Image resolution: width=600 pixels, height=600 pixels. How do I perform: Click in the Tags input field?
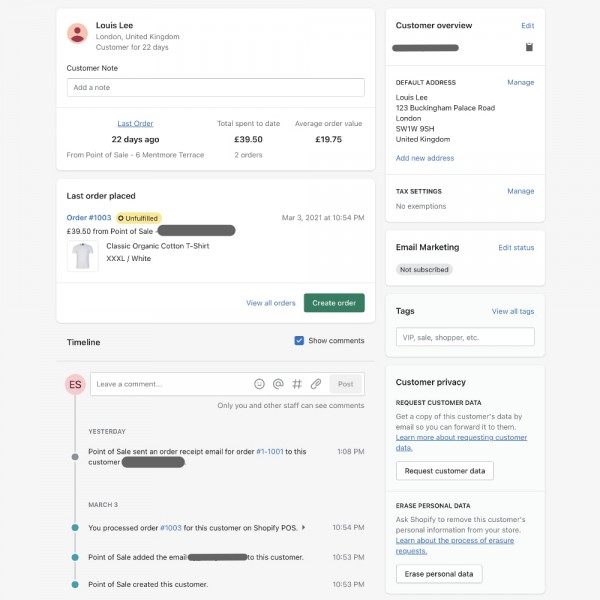pyautogui.click(x=465, y=337)
